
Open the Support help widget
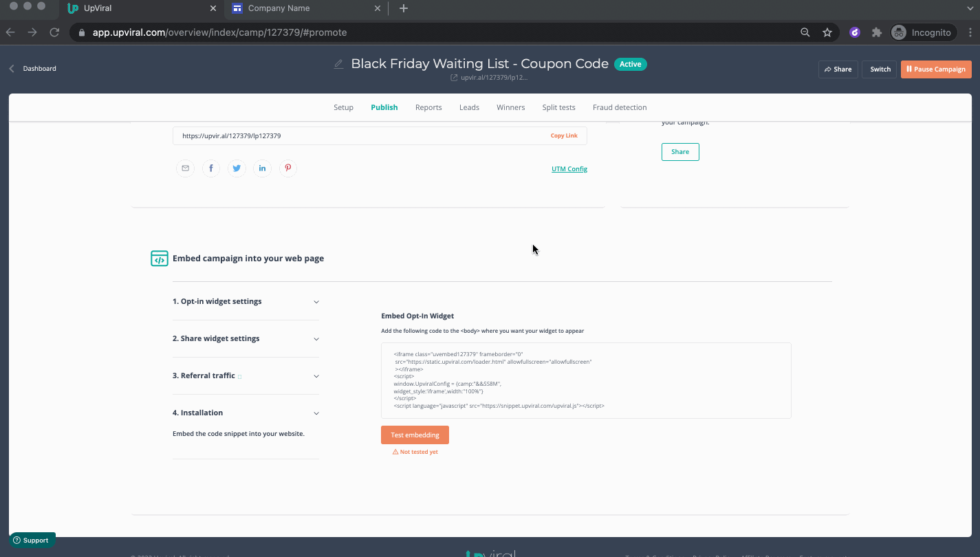coord(32,540)
